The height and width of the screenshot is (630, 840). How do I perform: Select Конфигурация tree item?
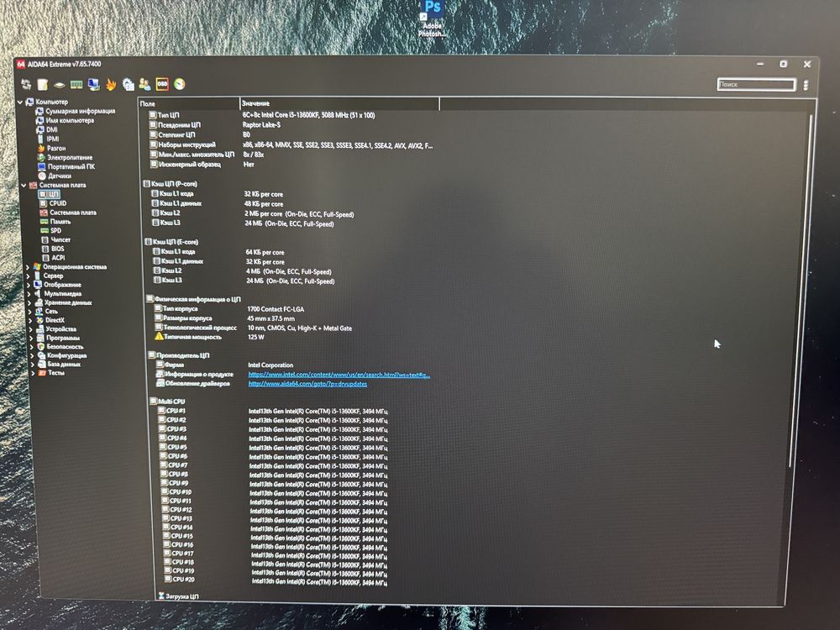coord(62,355)
